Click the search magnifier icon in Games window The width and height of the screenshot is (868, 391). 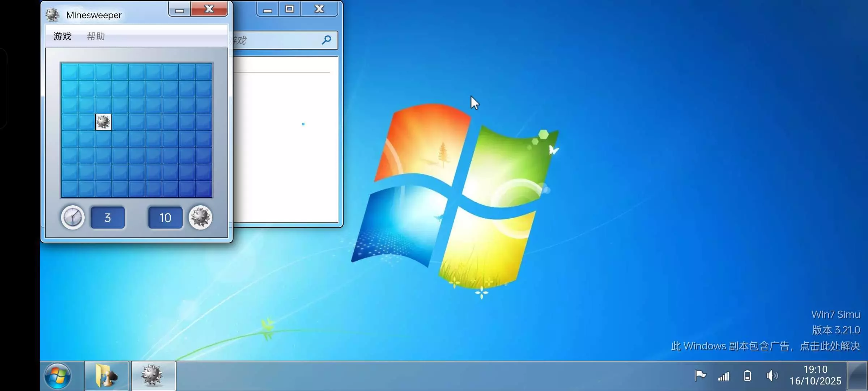(x=326, y=40)
